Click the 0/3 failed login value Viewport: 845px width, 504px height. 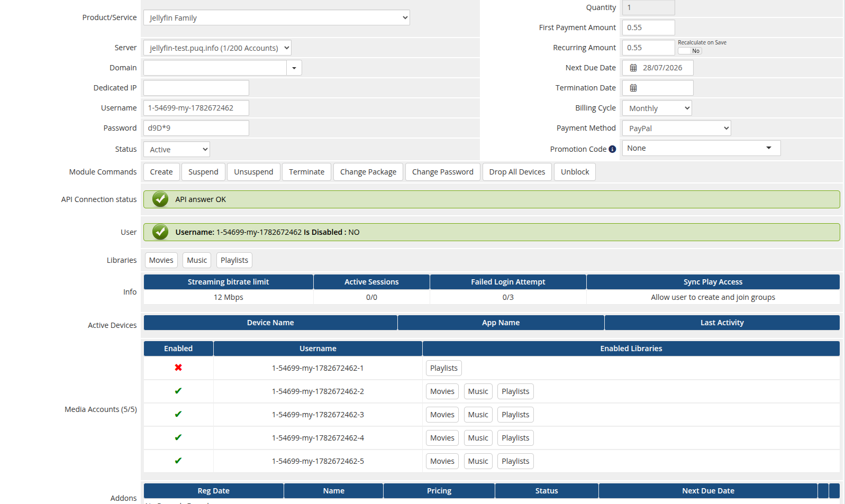508,297
